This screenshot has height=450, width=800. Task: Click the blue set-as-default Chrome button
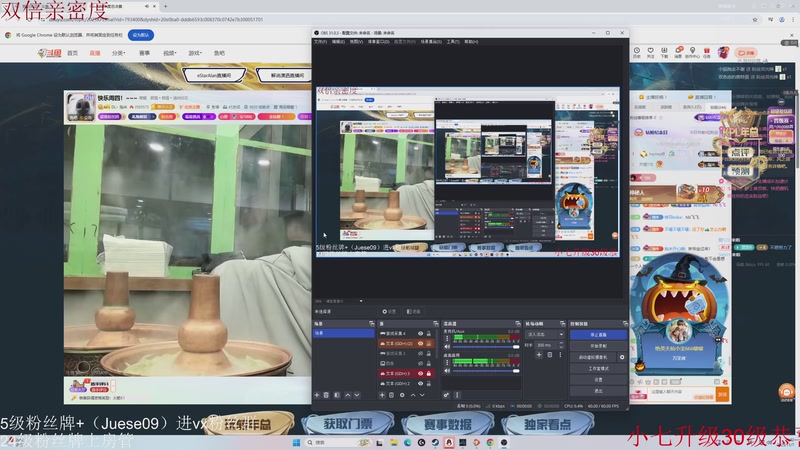click(141, 35)
